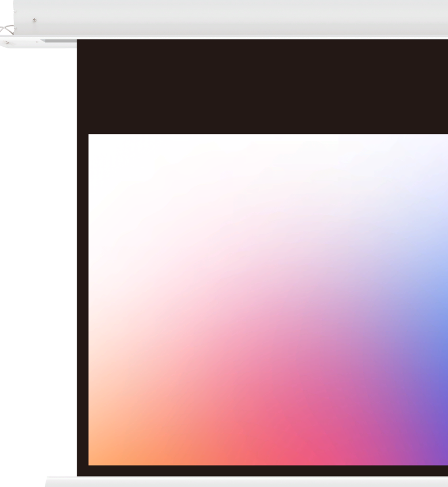Click the black empty area left of the screen
The height and width of the screenshot is (487, 448).
point(37,260)
